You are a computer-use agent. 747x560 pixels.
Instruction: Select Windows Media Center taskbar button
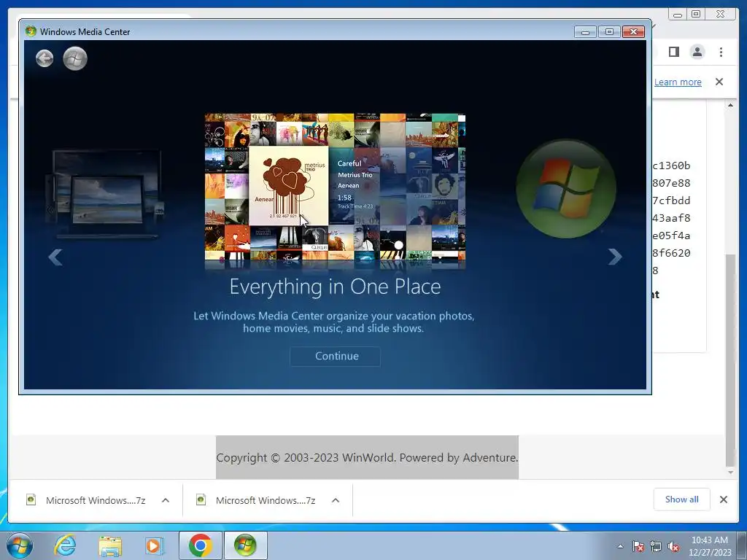coord(245,545)
